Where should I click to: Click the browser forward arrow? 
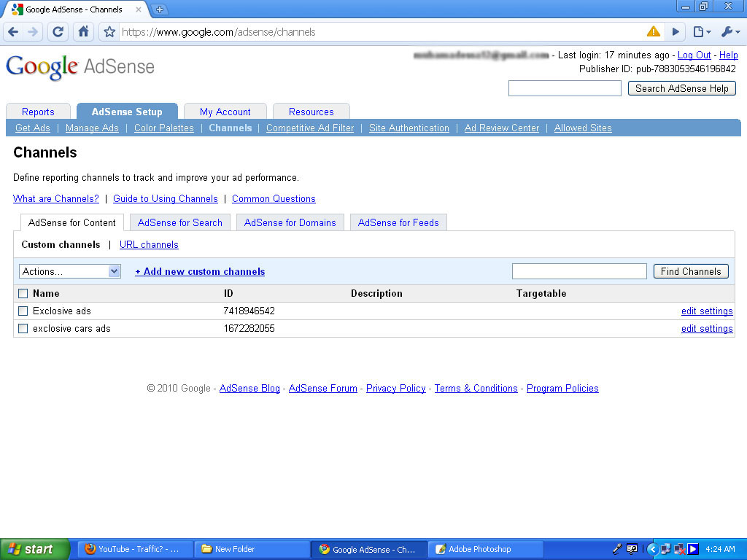33,32
